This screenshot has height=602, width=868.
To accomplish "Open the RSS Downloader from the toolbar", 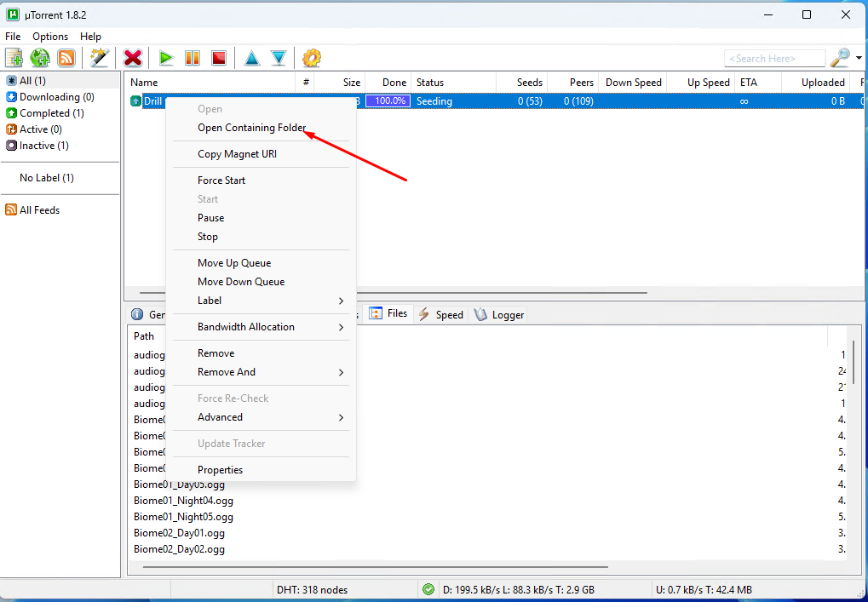I will click(66, 58).
